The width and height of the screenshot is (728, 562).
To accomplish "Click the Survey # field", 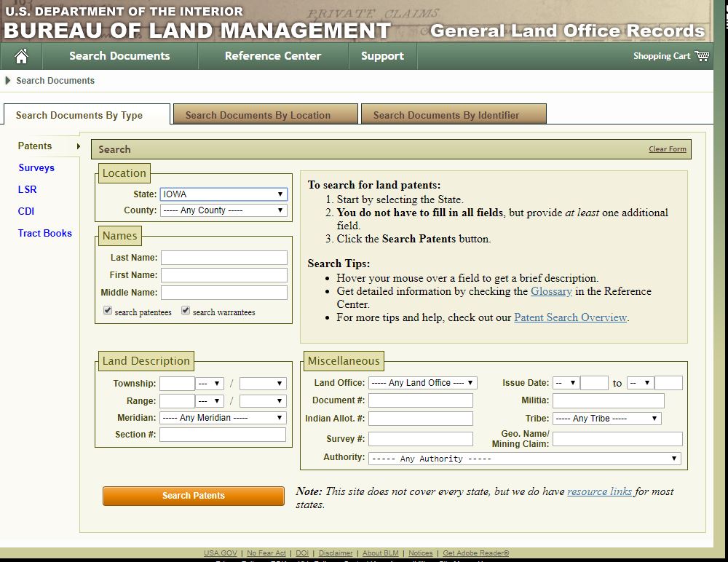I will (421, 439).
